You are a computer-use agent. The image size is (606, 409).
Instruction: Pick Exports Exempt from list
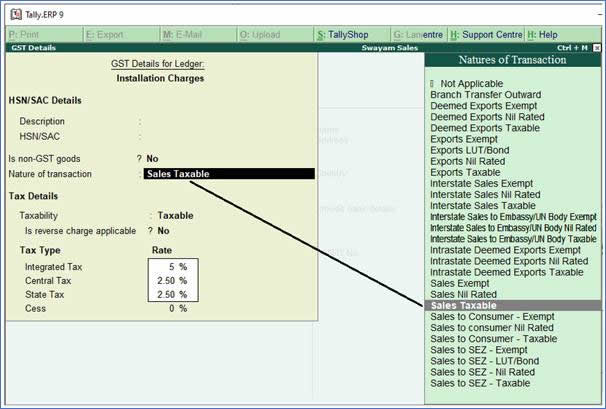464,139
